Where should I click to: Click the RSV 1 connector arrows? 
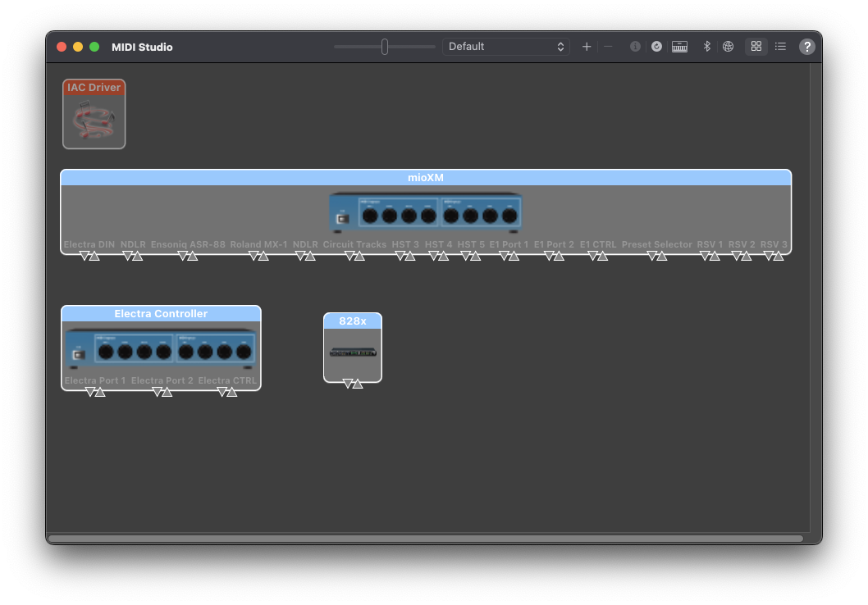[710, 256]
